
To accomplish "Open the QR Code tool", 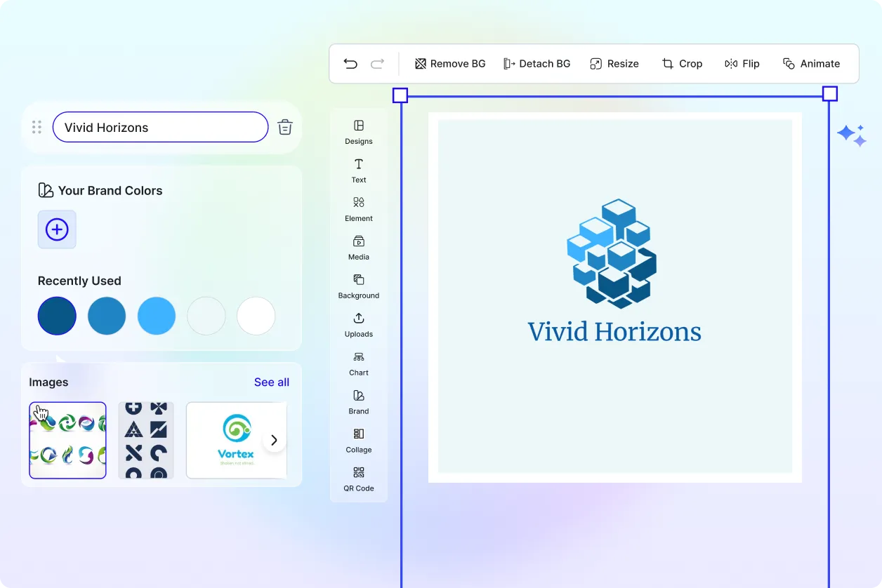I will click(x=359, y=479).
